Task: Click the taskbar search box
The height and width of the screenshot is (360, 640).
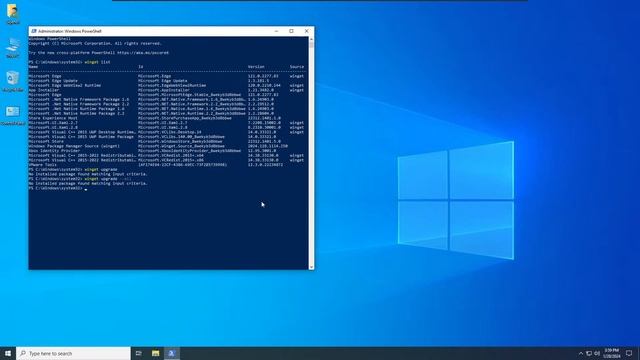Action: point(73,353)
